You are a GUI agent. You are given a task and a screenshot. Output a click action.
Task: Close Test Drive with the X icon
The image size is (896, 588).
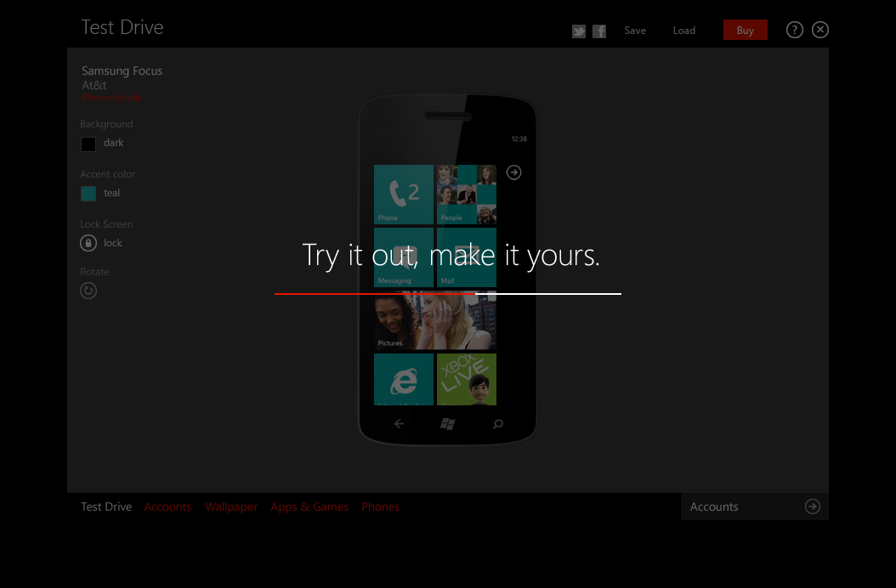coord(820,30)
